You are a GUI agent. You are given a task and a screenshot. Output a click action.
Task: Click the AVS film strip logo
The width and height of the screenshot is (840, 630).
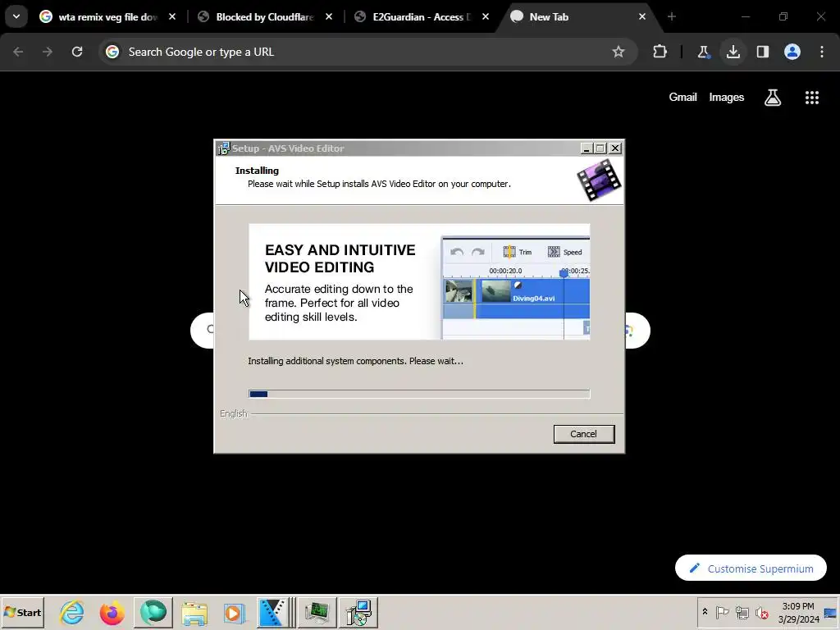[x=599, y=180]
